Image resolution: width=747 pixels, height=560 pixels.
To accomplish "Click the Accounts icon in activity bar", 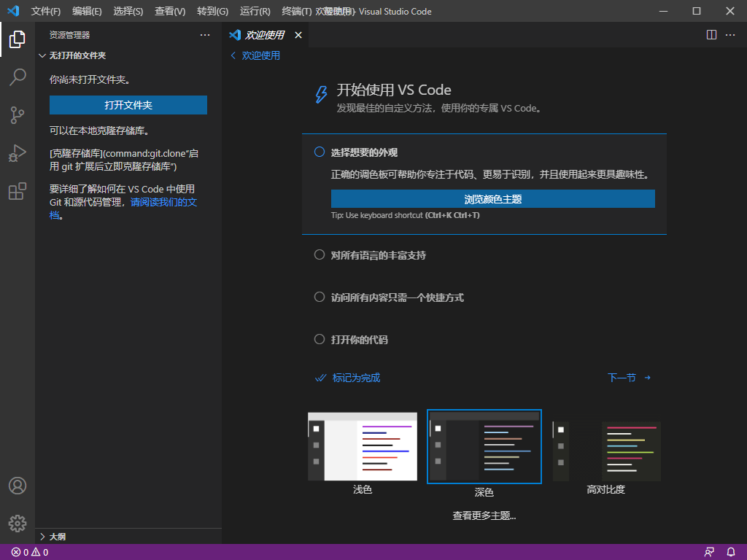I will (x=18, y=486).
